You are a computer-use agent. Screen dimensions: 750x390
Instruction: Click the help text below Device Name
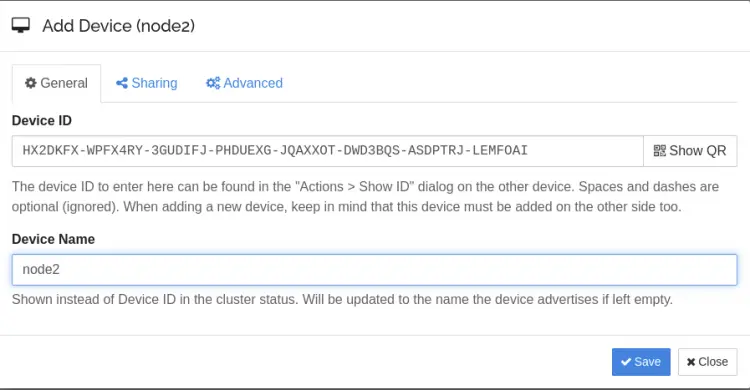tap(342, 300)
